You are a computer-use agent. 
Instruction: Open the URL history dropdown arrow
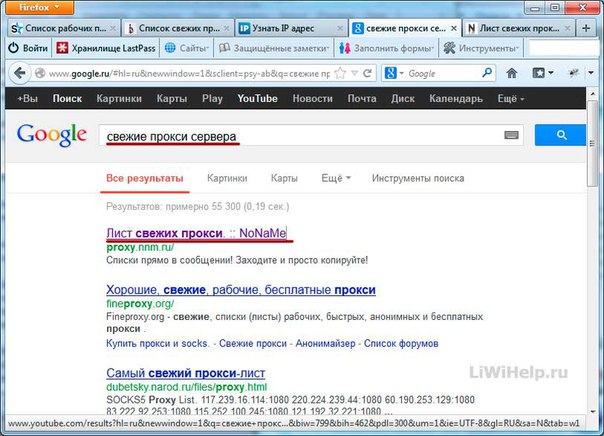click(x=354, y=73)
